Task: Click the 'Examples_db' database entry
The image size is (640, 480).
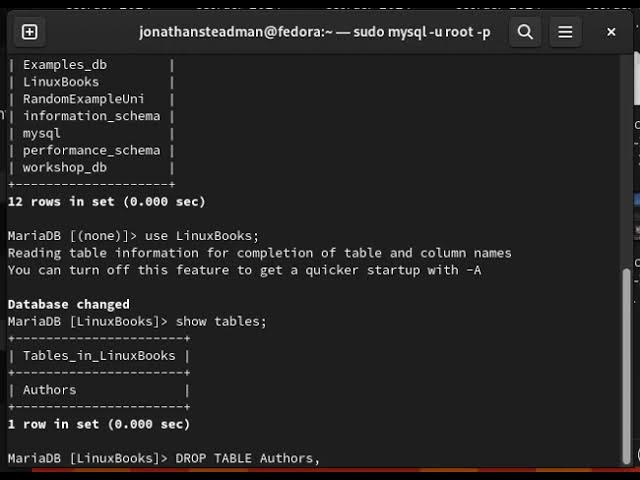Action: point(65,65)
